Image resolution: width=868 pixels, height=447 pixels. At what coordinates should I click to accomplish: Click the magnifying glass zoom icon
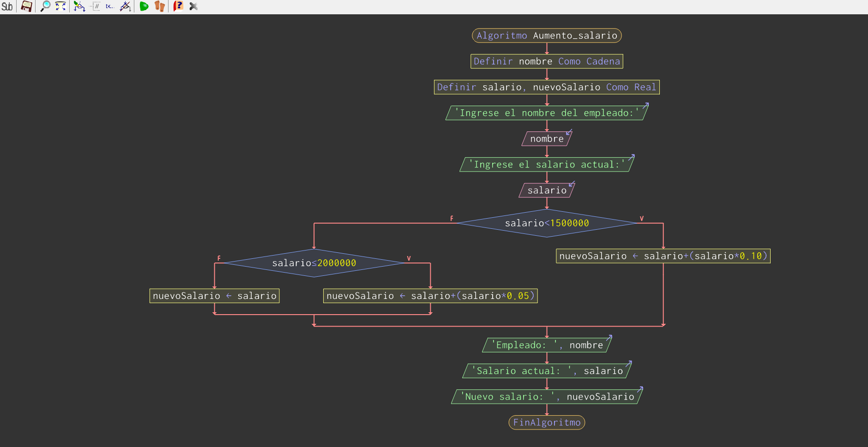coord(45,6)
